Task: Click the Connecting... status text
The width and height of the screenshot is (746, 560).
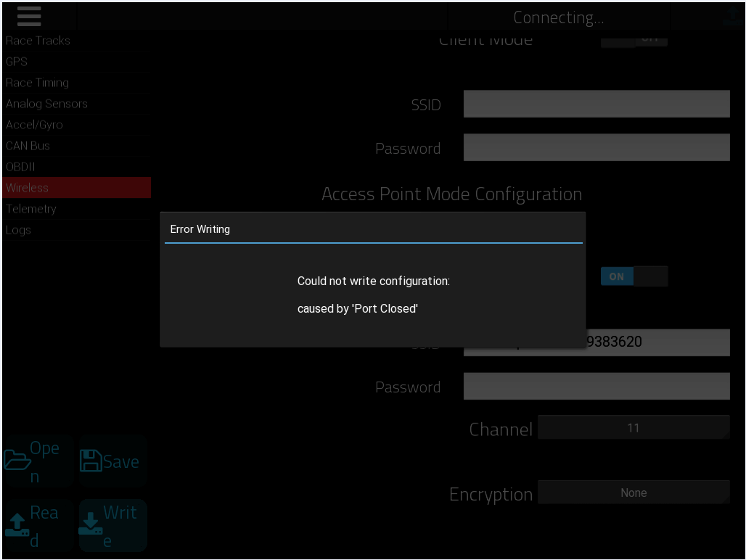Action: click(x=559, y=17)
